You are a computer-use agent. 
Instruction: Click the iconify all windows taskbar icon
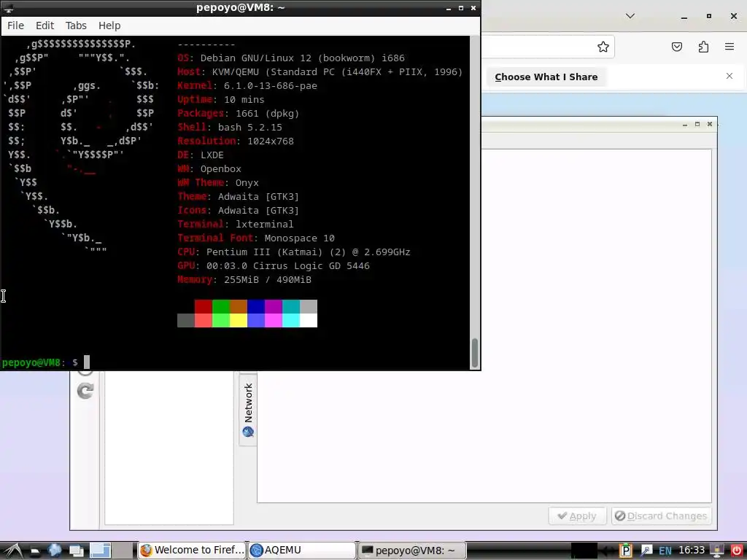[x=76, y=551]
